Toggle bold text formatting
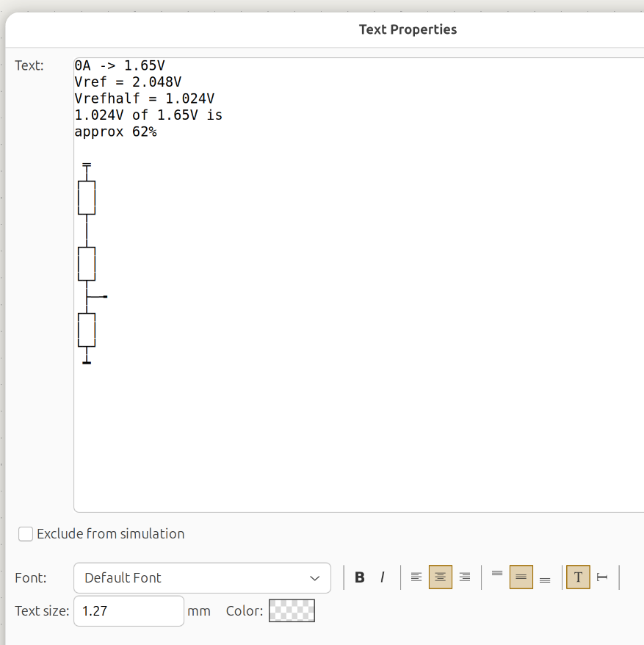644x645 pixels. (360, 577)
